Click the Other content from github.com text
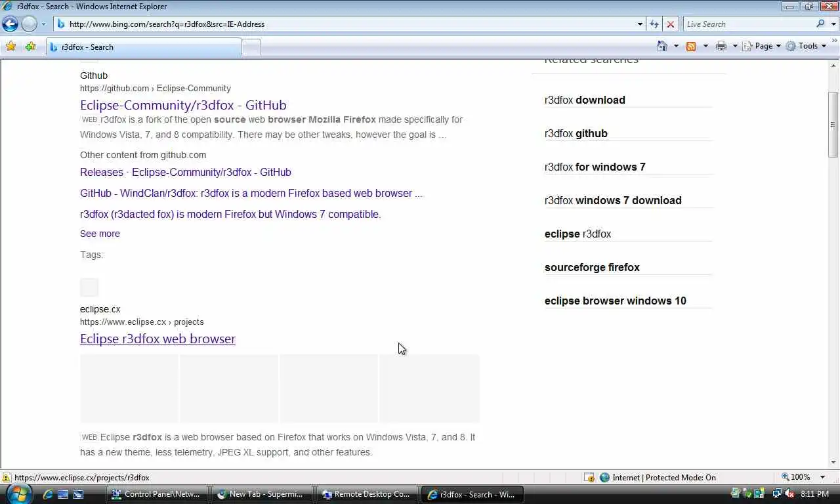The image size is (840, 504). point(143,155)
